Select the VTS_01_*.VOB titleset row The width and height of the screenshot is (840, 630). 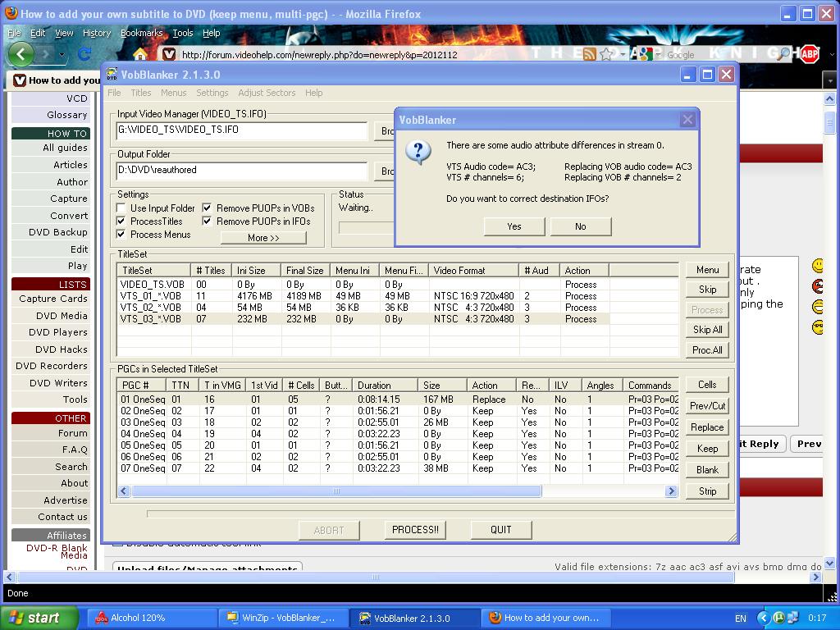(x=363, y=296)
